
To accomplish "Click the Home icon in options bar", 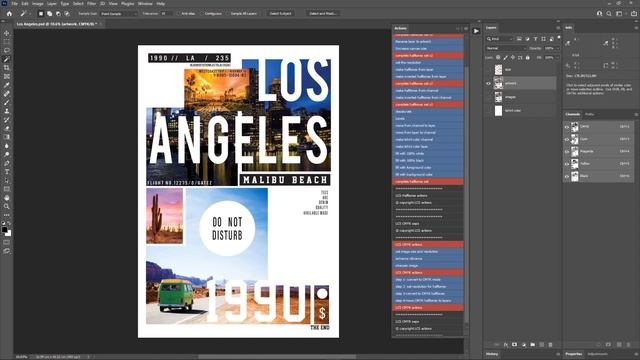I will (9, 13).
